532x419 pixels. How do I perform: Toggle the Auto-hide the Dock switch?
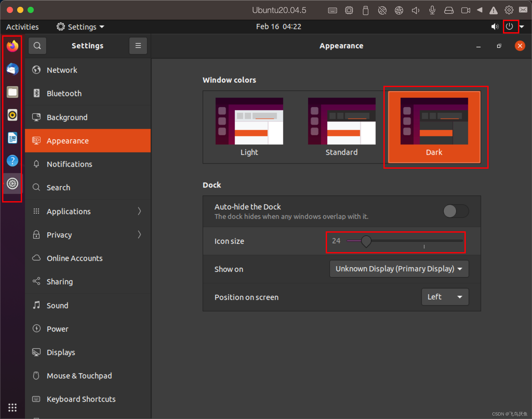pos(456,211)
